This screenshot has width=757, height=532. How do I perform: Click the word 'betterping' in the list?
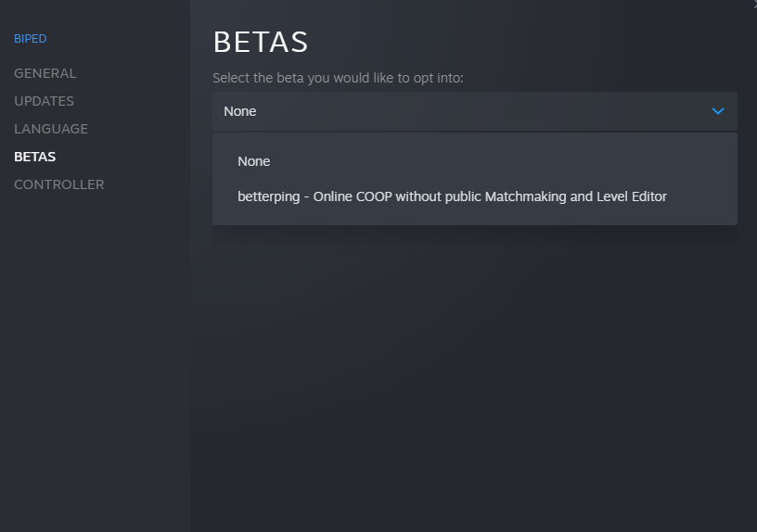[270, 196]
